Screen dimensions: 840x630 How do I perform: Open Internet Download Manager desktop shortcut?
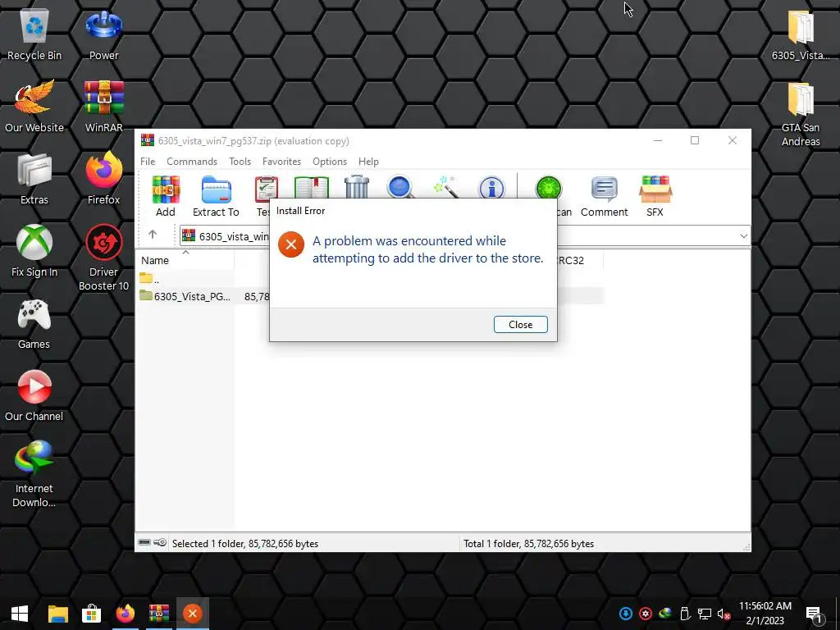pyautogui.click(x=34, y=474)
